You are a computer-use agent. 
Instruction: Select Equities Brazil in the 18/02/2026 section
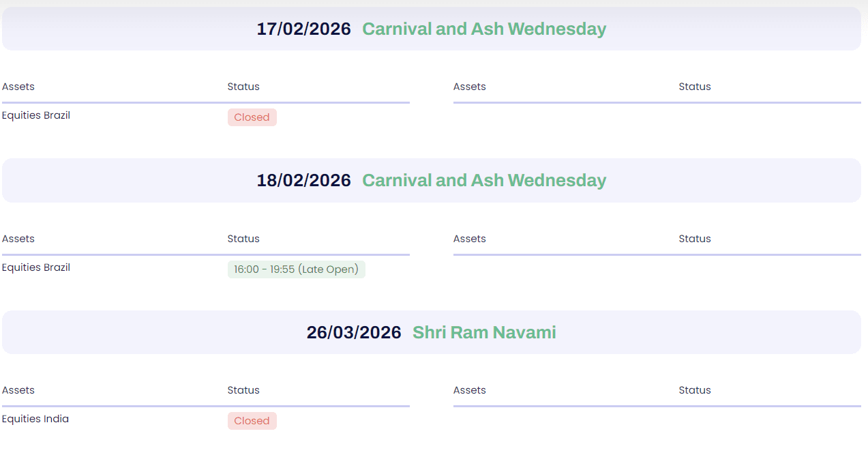(36, 267)
